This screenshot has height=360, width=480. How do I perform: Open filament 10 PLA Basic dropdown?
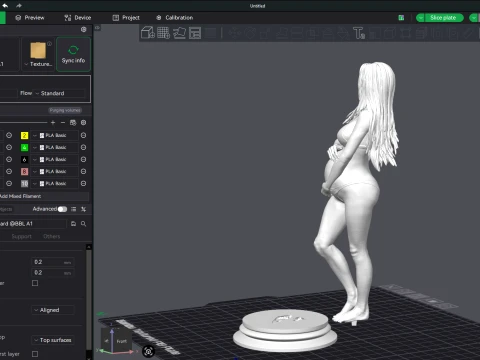coord(55,183)
